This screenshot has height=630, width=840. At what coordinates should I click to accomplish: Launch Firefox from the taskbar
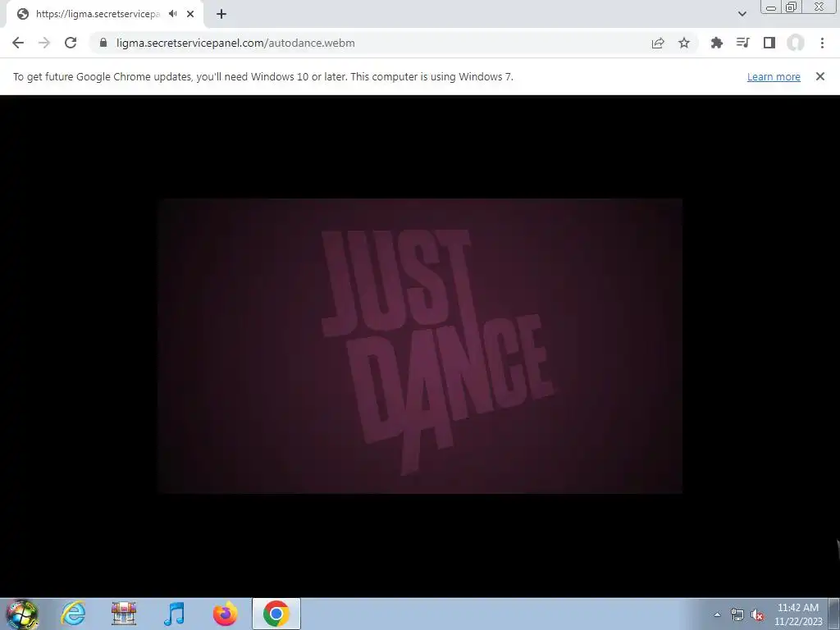point(225,614)
